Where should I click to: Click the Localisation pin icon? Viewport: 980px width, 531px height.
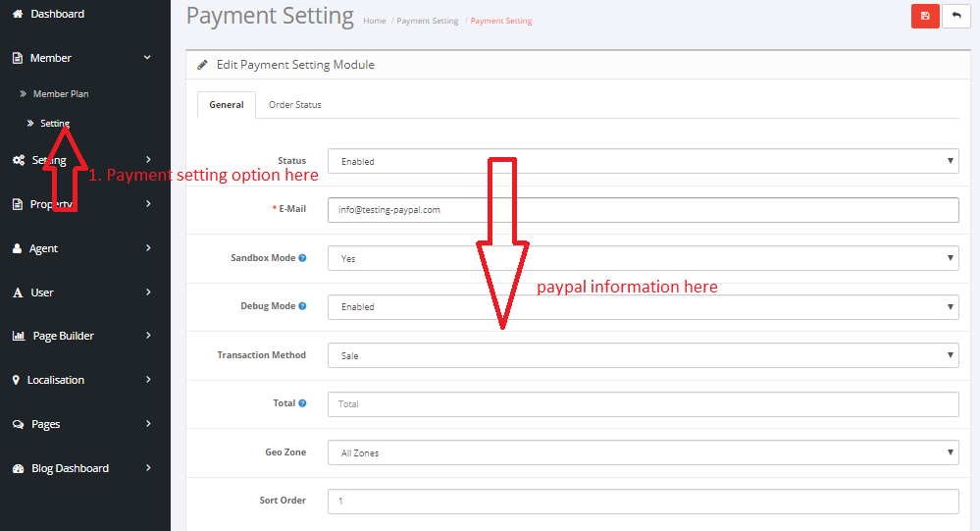tap(17, 380)
